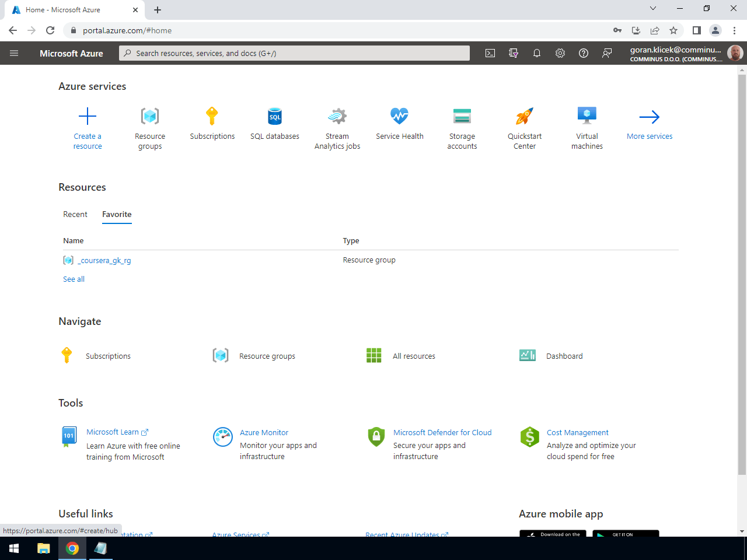Launch the Quickstart Center icon

pos(524,116)
